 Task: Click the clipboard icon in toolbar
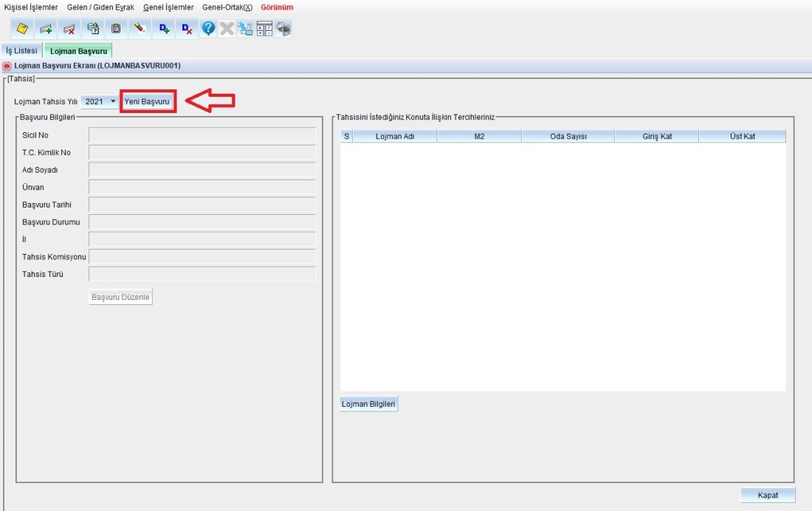click(116, 29)
